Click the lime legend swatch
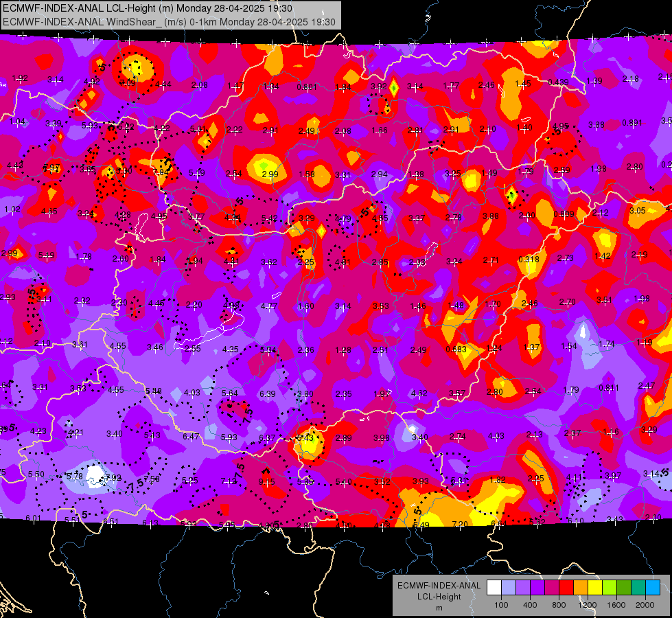The width and height of the screenshot is (672, 618). [x=610, y=588]
